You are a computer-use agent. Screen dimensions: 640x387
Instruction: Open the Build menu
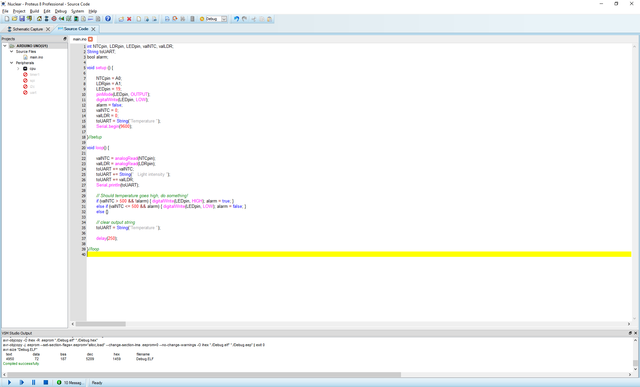(x=34, y=11)
